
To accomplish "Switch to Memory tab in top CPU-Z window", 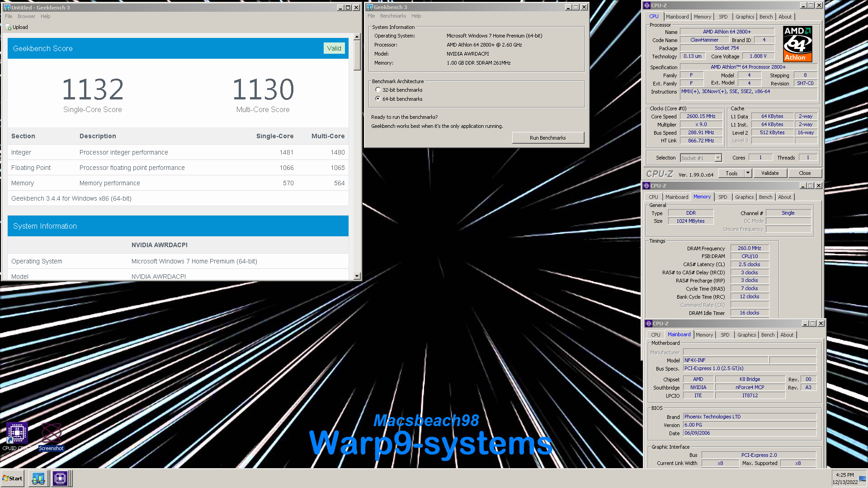I will (703, 17).
